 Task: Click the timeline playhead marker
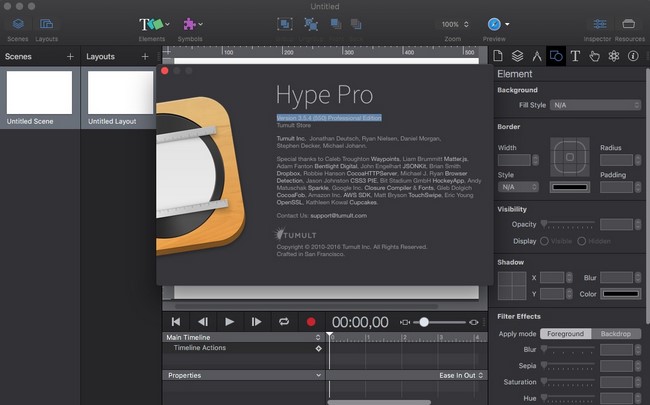coord(329,334)
